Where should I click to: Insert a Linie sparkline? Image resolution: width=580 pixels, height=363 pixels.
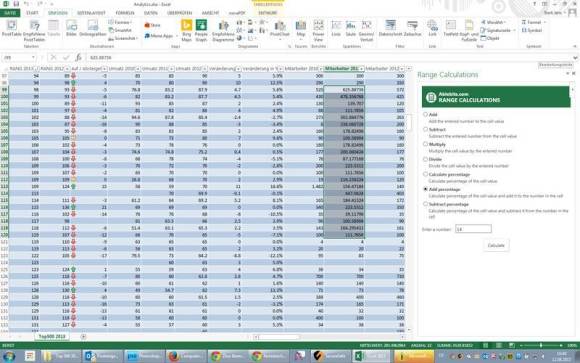336,29
